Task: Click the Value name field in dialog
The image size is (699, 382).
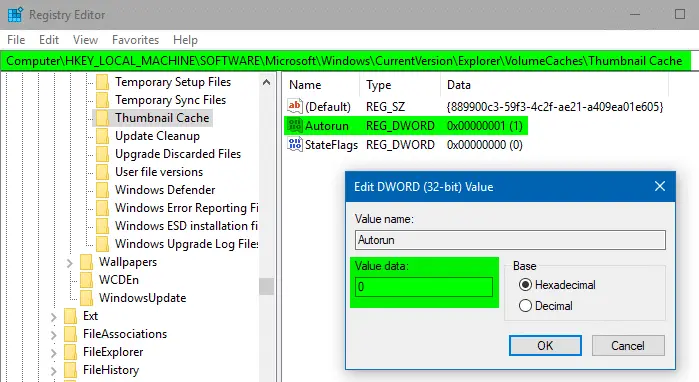Action: 510,240
